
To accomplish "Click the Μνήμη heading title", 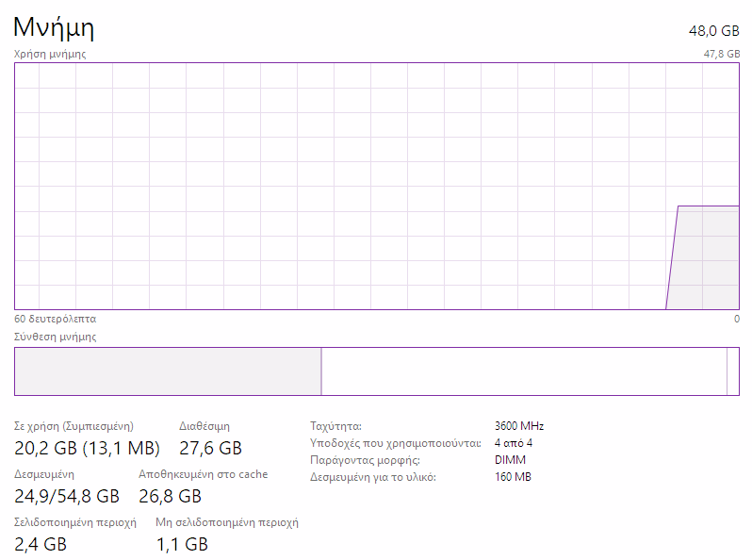I will coord(54,28).
